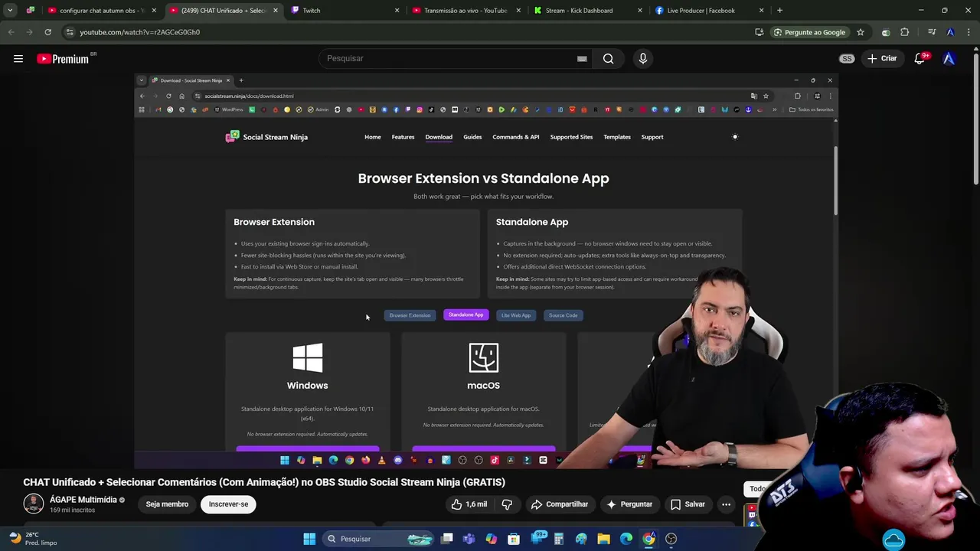Open Windows Start menu
Viewport: 980px width, 551px height.
pyautogui.click(x=309, y=539)
